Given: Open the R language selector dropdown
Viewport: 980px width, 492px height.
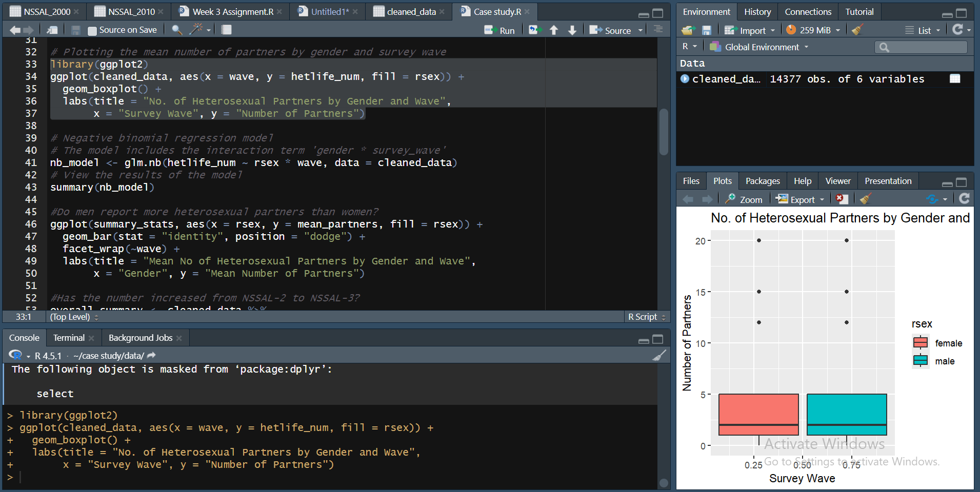Looking at the screenshot, I should coord(689,47).
